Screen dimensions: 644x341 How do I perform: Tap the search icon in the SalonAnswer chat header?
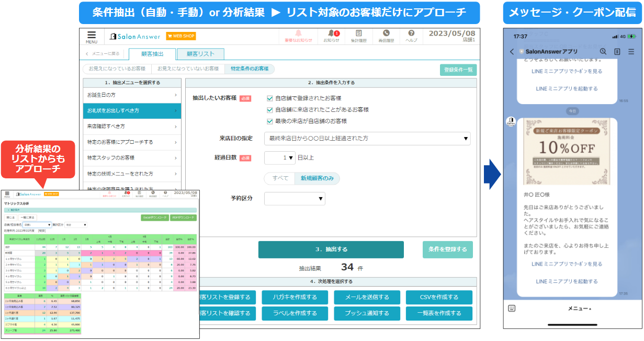(603, 51)
